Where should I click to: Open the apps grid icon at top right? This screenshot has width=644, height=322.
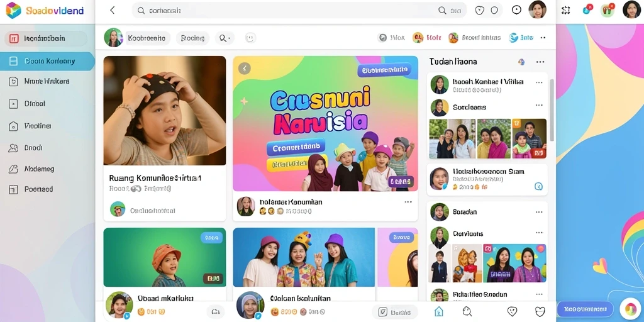[x=566, y=10]
